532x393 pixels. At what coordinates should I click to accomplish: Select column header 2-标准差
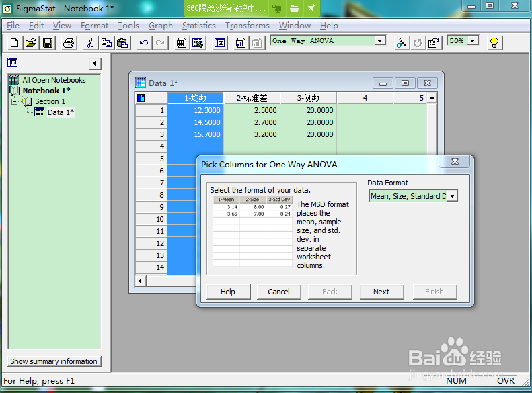252,98
